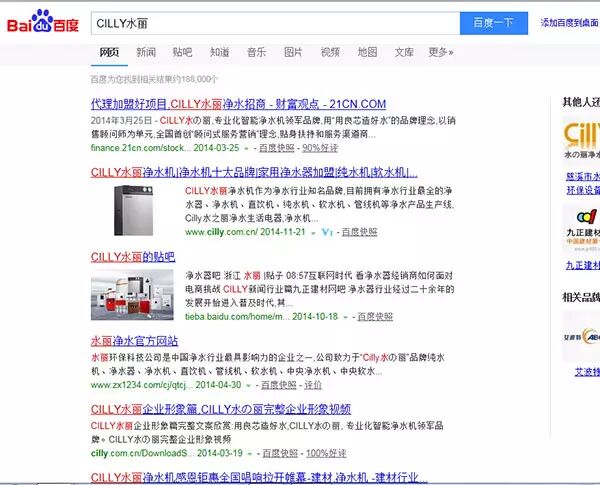The height and width of the screenshot is (485, 600).
Task: Click the Baidu logo
Action: (x=43, y=22)
